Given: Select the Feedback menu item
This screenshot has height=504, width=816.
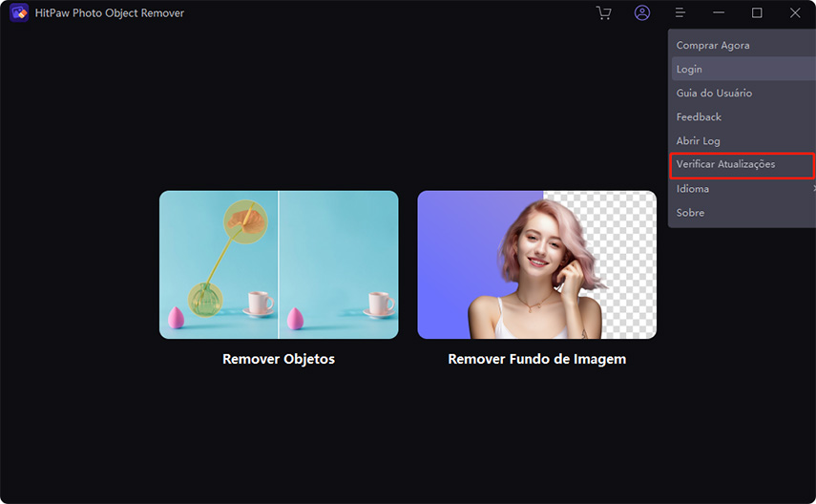Looking at the screenshot, I should (x=743, y=117).
